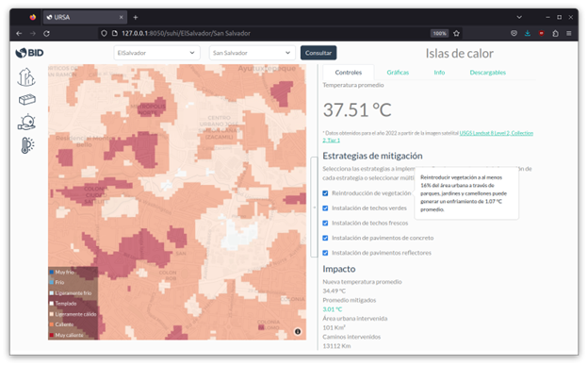
Task: Click the browser address bar URL
Action: pyautogui.click(x=186, y=33)
